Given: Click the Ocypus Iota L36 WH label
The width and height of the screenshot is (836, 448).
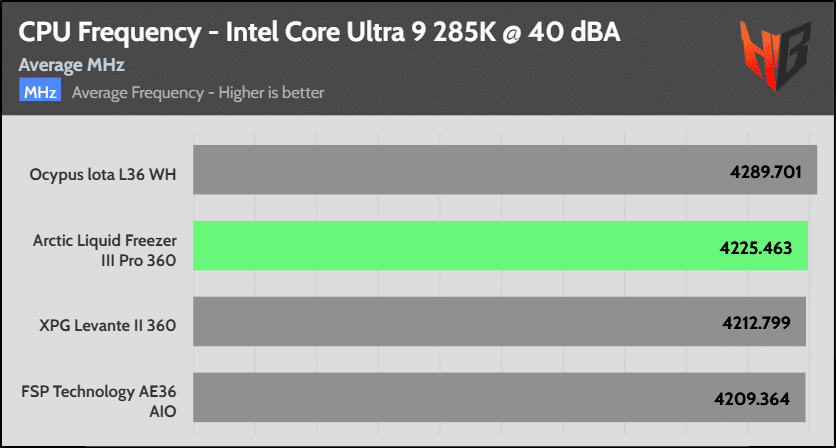Looking at the screenshot, I should coord(103,174).
